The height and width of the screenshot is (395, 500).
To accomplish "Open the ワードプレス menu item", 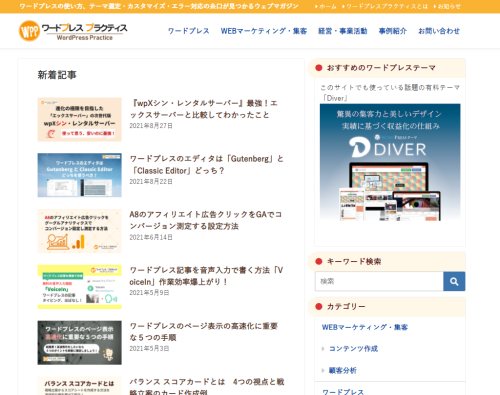I will click(189, 31).
